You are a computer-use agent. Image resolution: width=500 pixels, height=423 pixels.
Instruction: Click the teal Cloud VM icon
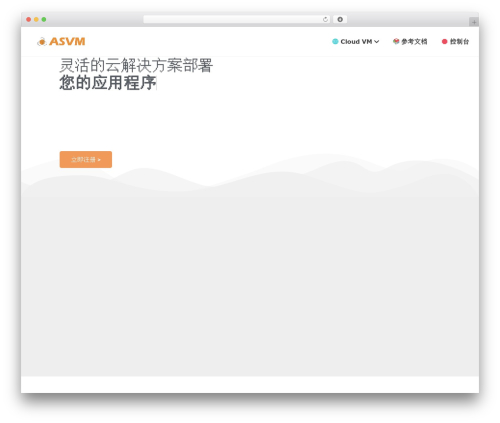click(x=335, y=42)
